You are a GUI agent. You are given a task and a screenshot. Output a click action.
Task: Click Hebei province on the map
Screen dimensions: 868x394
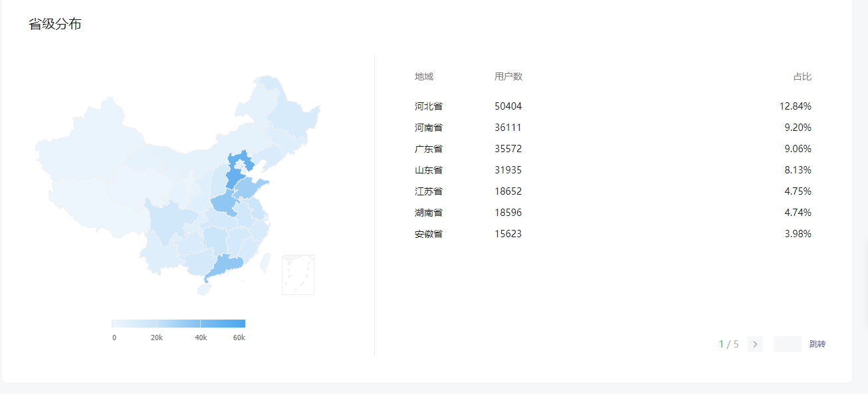tap(234, 176)
